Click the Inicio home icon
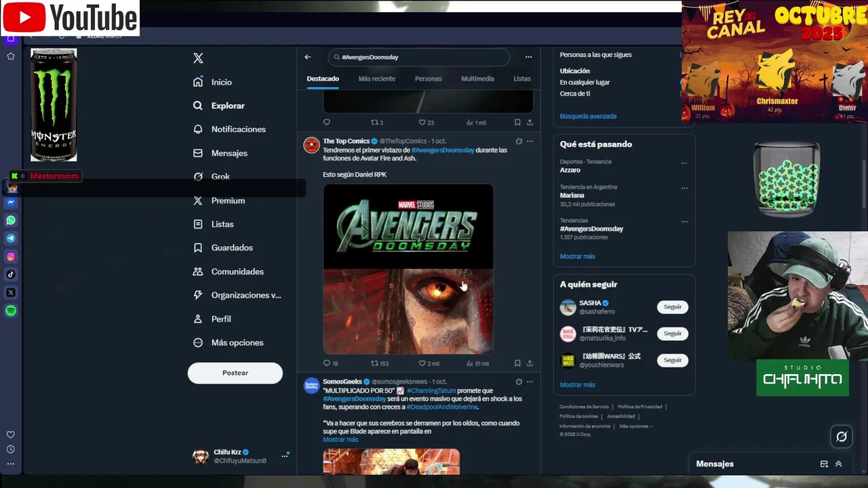The image size is (868, 488). (198, 82)
